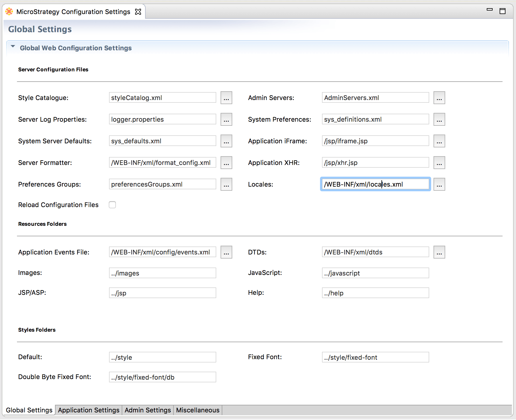Click the Fixed Font style path field
The height and width of the screenshot is (420, 516).
coord(375,357)
